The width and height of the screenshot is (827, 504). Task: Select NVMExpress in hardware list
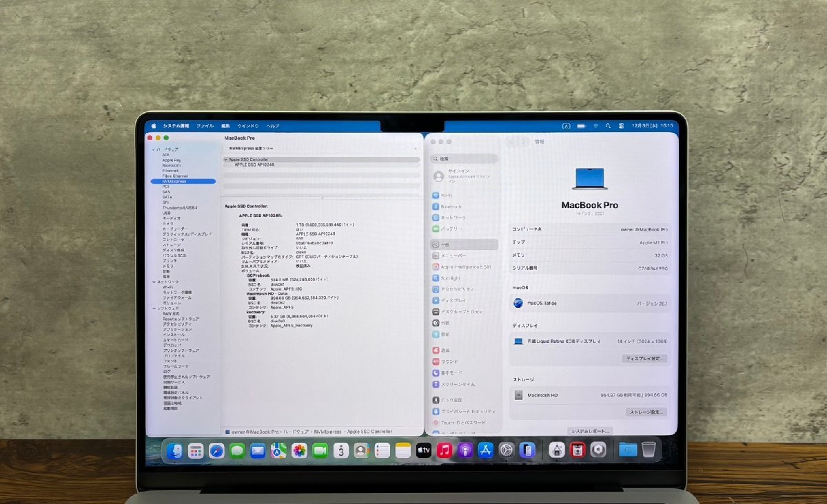point(183,181)
